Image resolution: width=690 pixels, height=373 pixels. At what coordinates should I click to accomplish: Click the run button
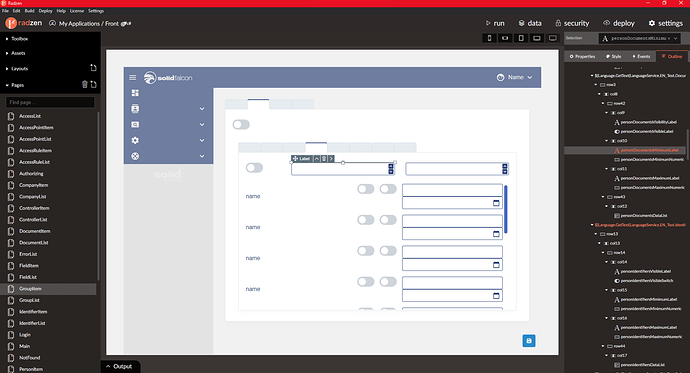pos(495,23)
